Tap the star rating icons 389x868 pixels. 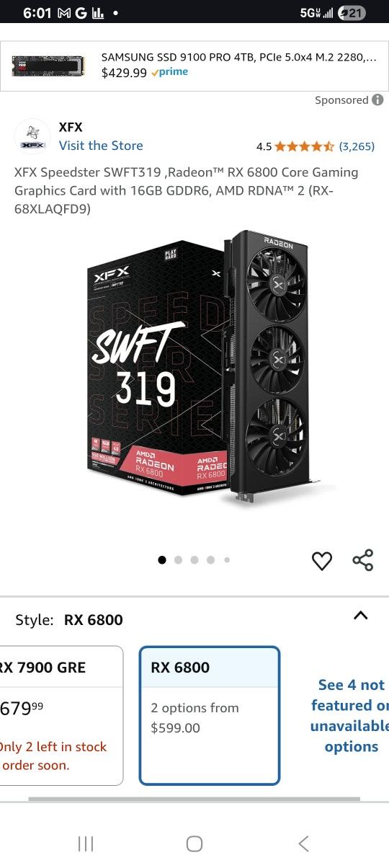tap(304, 146)
